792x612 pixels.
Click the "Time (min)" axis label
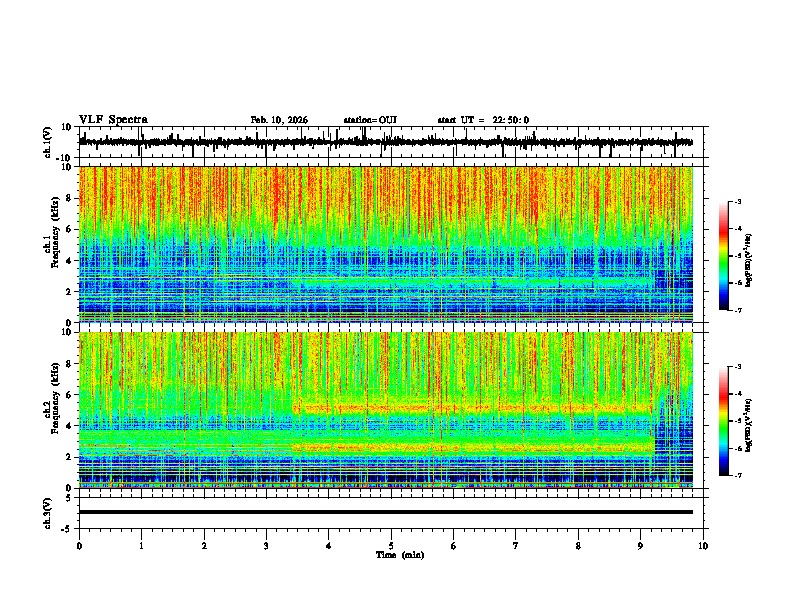(x=400, y=555)
